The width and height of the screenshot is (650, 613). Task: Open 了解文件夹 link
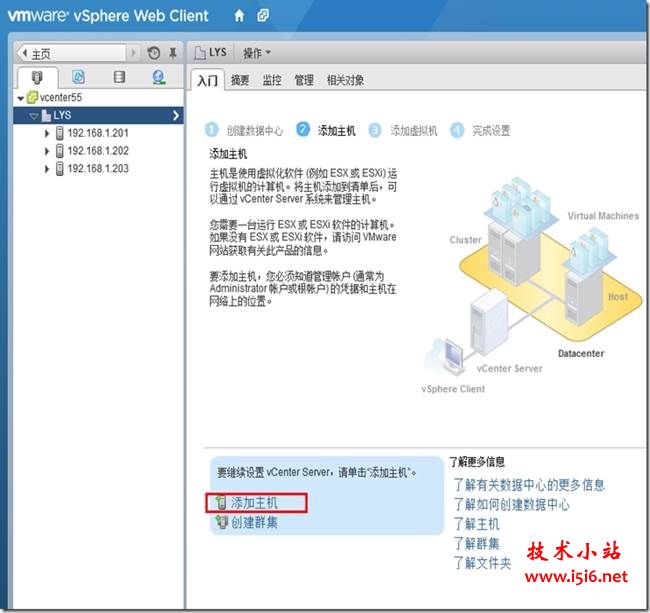click(483, 563)
